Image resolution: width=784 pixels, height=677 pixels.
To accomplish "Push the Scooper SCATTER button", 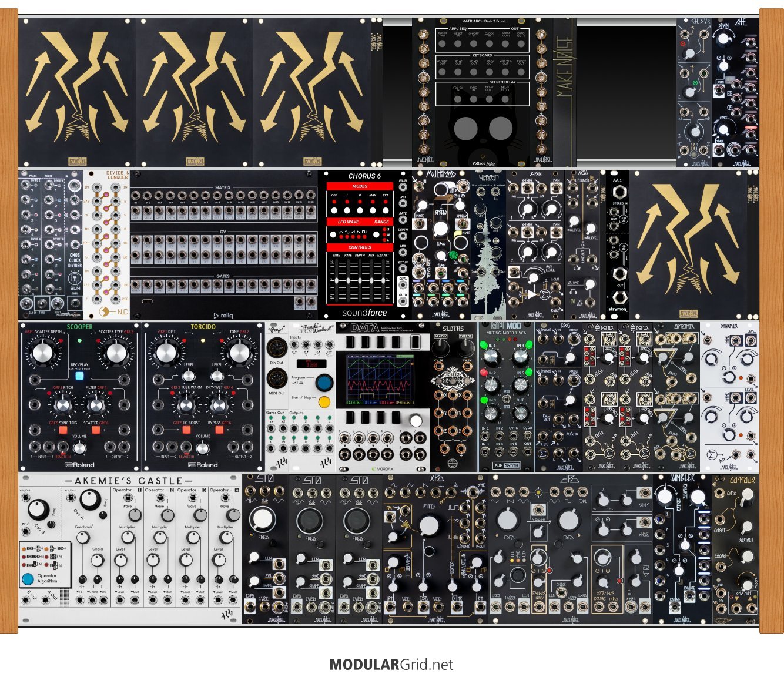I will tap(96, 430).
